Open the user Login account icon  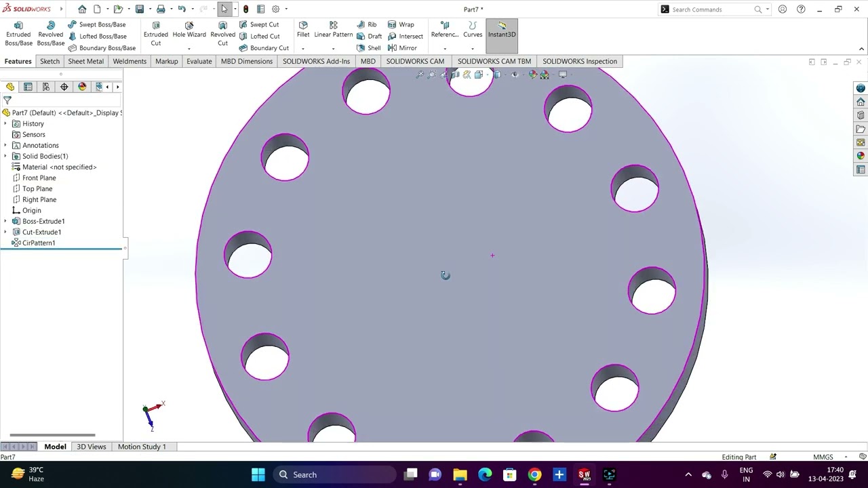pos(783,9)
